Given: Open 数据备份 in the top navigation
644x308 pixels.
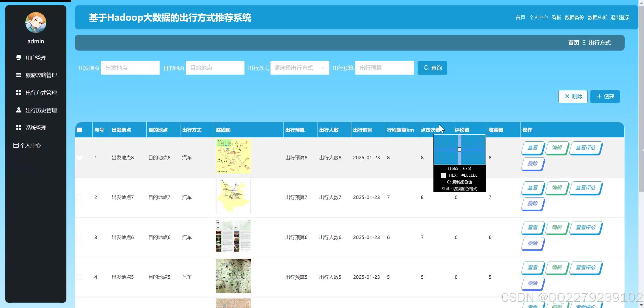Looking at the screenshot, I should 574,18.
